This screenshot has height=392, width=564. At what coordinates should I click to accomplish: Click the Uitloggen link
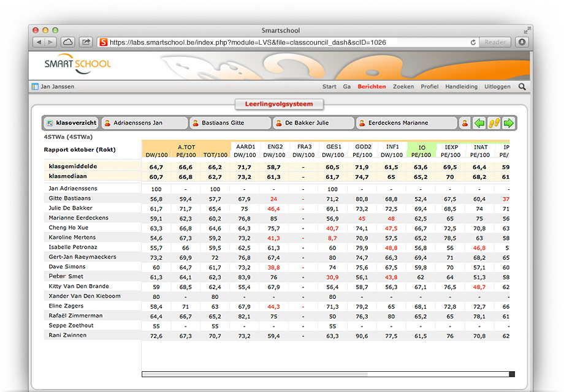pyautogui.click(x=497, y=86)
